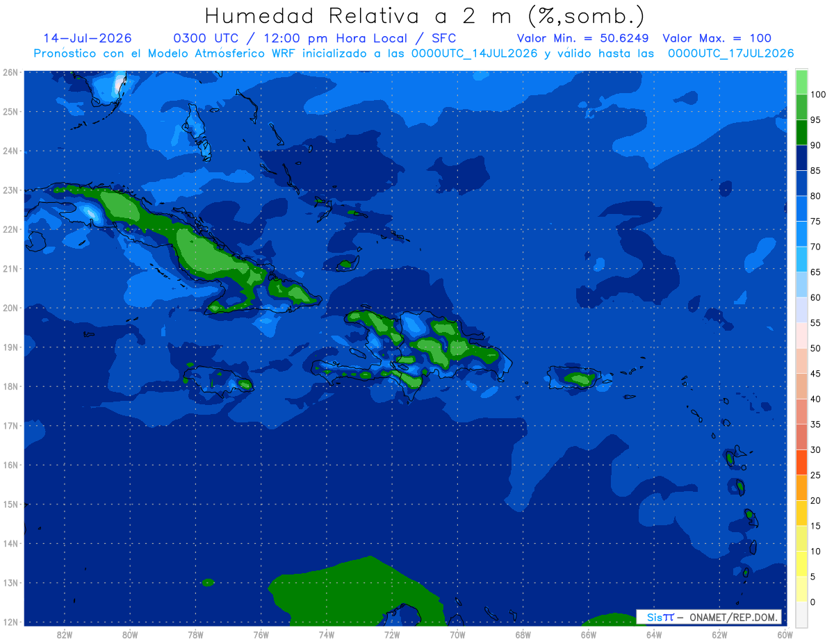Click the '18N' latitude label
Screen dimensions: 834x644
(10, 386)
